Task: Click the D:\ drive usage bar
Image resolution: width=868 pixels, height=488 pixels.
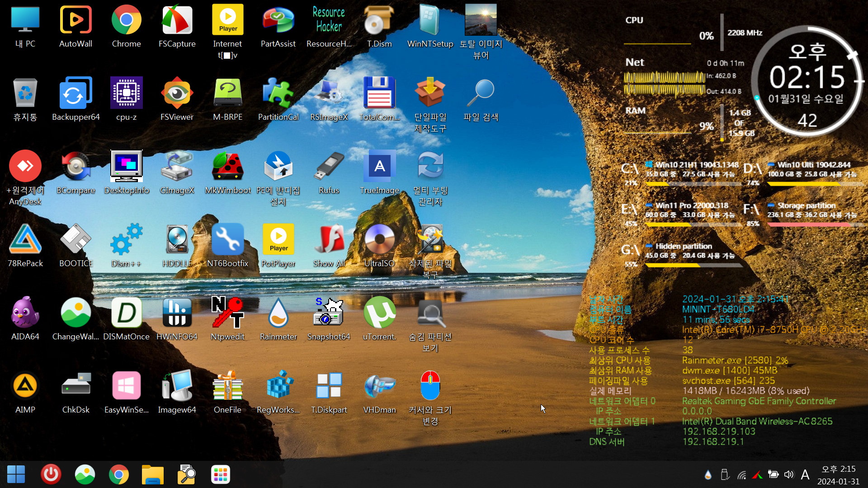Action: [x=815, y=184]
